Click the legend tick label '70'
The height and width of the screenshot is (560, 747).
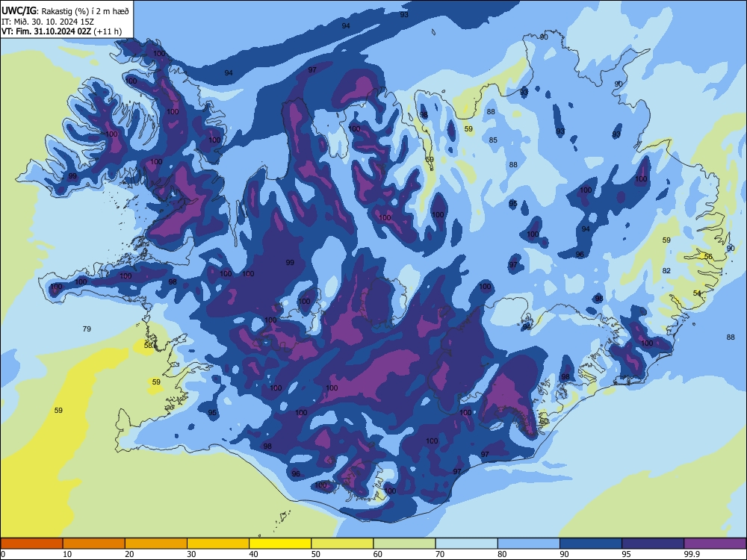coord(440,554)
